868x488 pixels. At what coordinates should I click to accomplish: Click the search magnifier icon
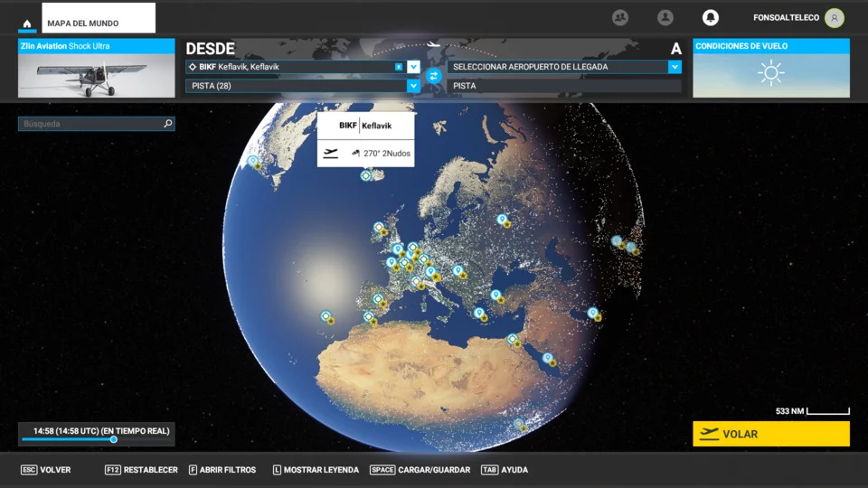(168, 124)
